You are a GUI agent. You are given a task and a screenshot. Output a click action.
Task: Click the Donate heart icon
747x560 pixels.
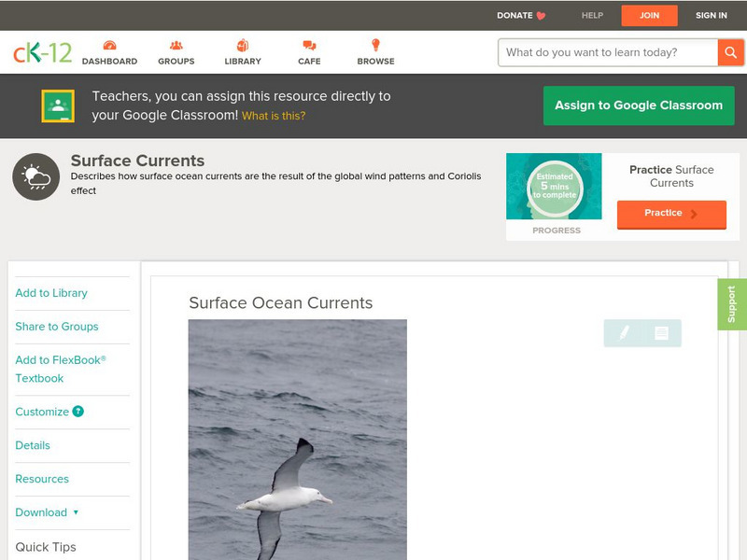pyautogui.click(x=541, y=16)
